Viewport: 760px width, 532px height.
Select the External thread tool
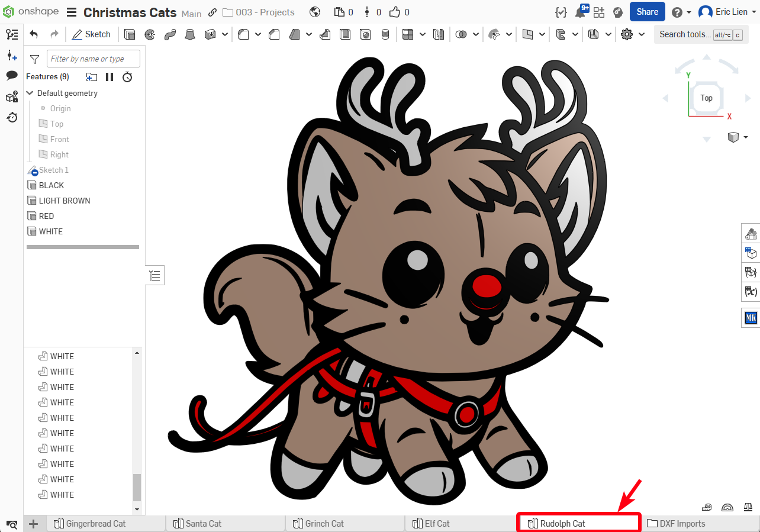pyautogui.click(x=385, y=34)
